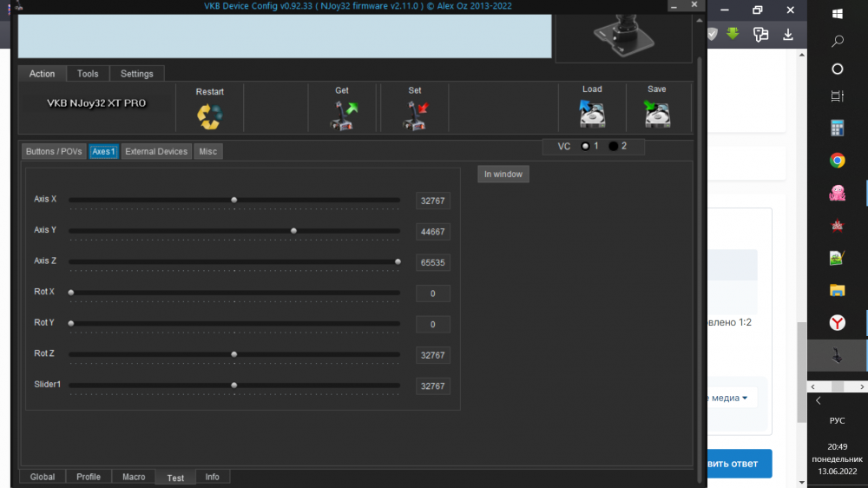Switch to the Misc tab

[208, 151]
